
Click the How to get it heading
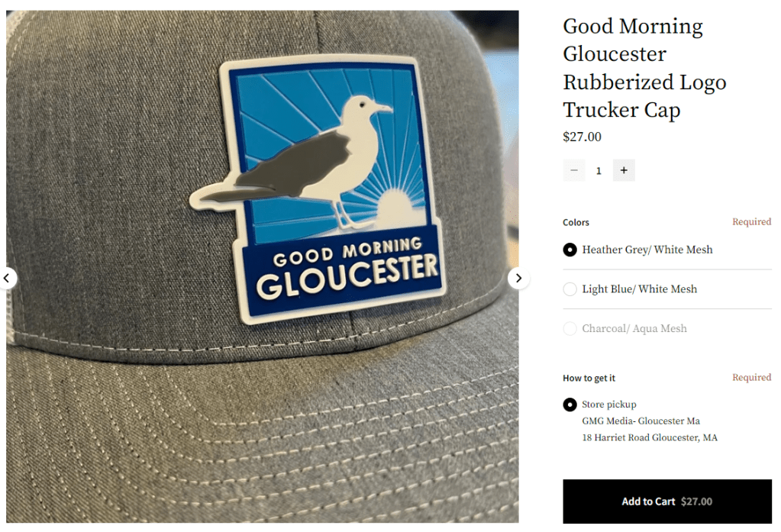pyautogui.click(x=589, y=378)
